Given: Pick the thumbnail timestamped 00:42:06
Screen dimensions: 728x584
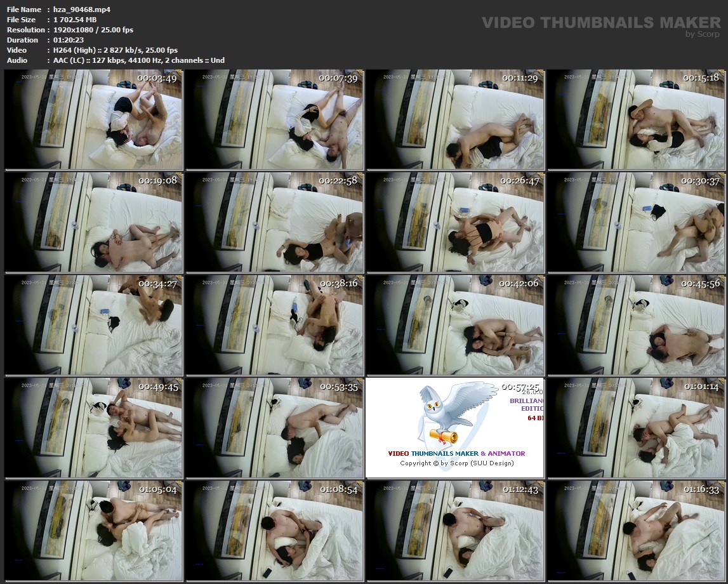Looking at the screenshot, I should (x=456, y=325).
